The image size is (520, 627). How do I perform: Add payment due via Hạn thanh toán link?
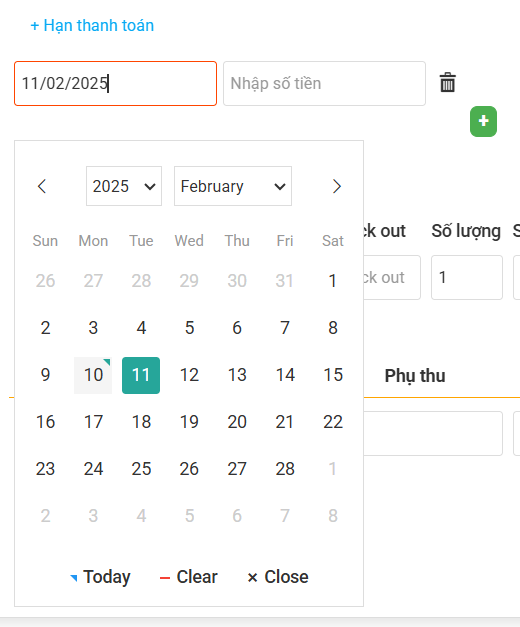pyautogui.click(x=92, y=26)
